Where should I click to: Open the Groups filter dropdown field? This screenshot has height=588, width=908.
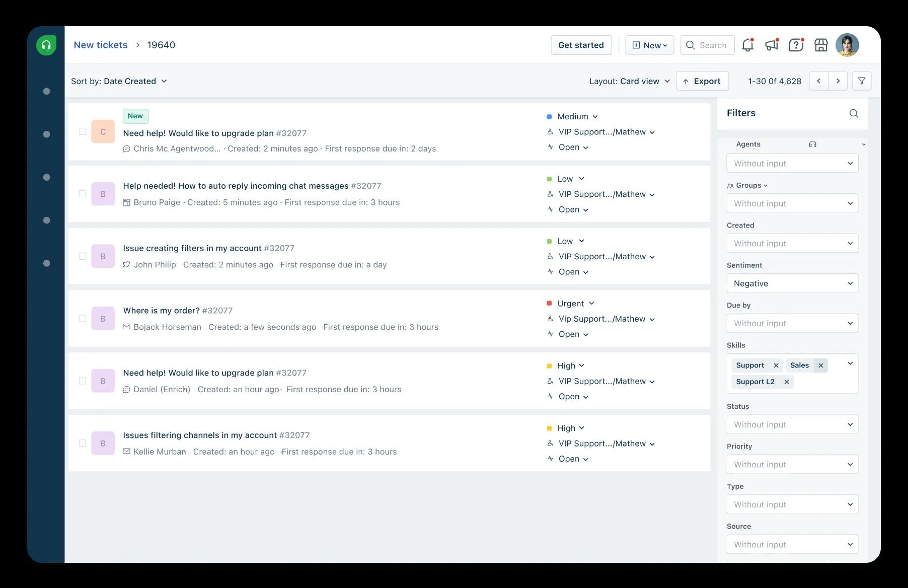[792, 203]
